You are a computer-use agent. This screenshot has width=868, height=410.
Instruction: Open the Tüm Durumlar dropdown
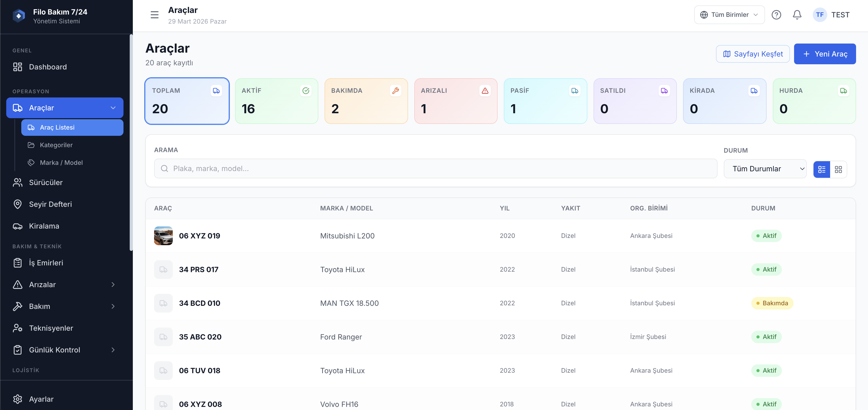[764, 169]
